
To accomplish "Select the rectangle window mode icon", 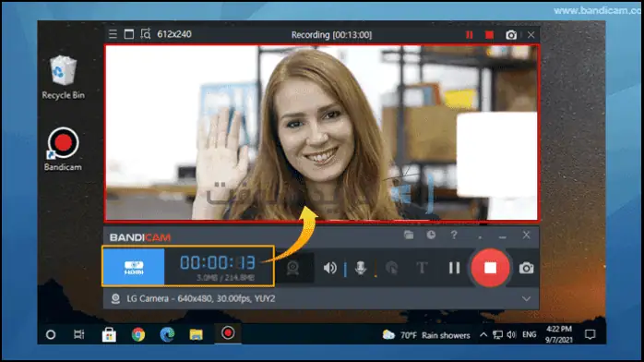I will pos(129,34).
